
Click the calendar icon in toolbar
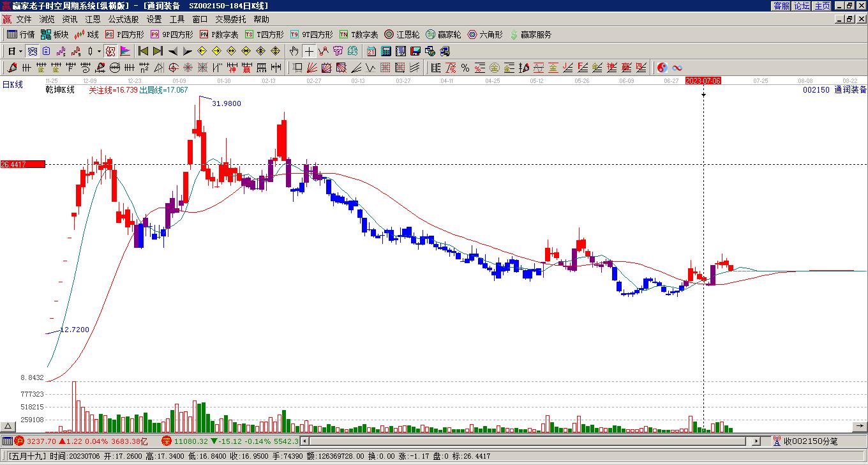coord(371,51)
